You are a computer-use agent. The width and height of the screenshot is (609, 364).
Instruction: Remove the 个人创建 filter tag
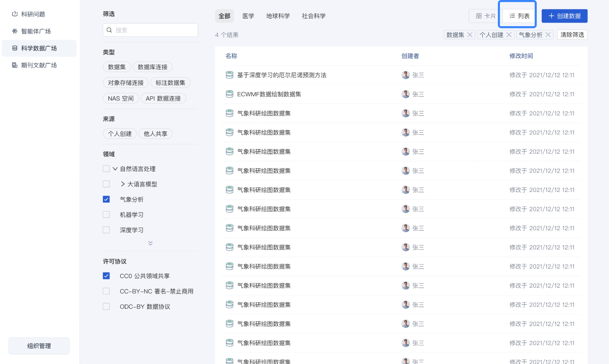(509, 35)
